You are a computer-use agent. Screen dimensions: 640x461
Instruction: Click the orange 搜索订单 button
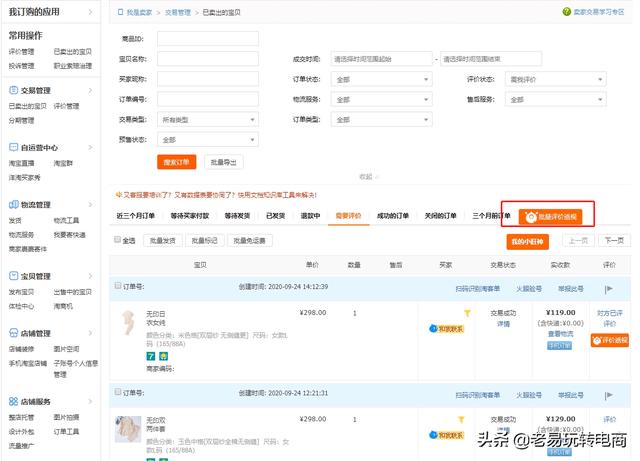point(176,162)
